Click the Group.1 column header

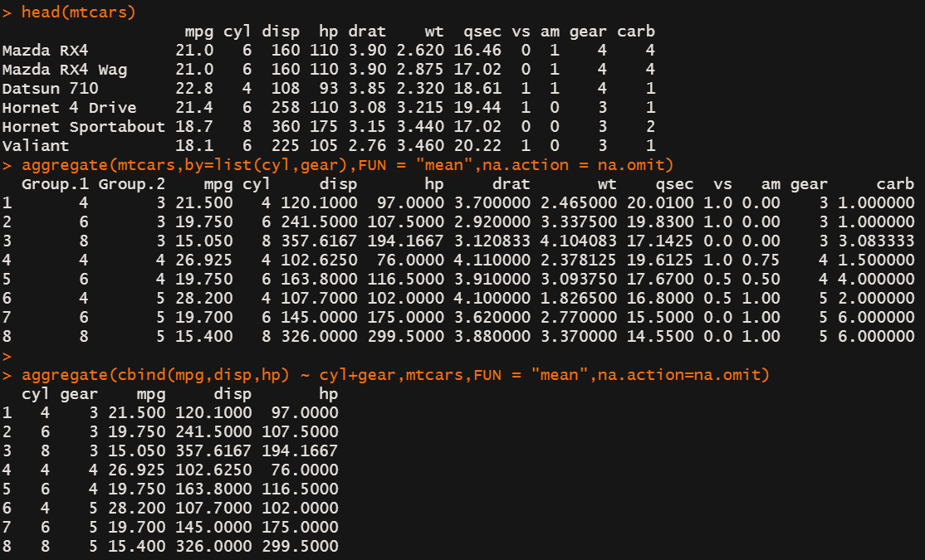click(x=56, y=183)
